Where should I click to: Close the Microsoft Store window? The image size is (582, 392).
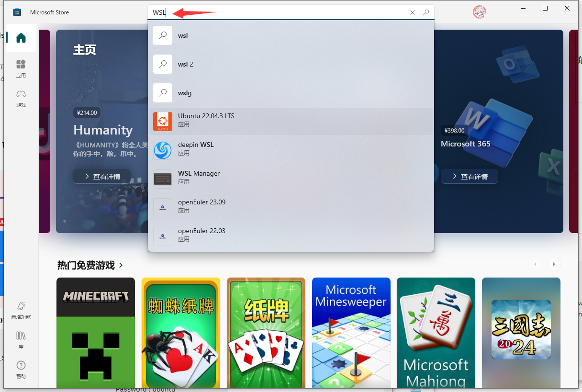(567, 9)
